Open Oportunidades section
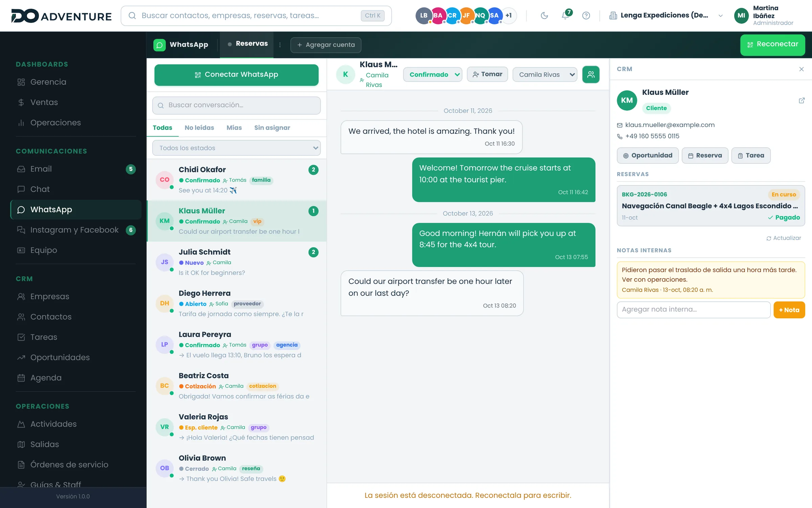Viewport: 812px width, 508px height. (76, 357)
